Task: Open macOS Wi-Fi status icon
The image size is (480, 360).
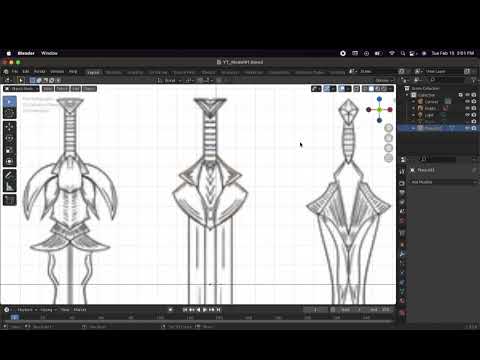Action: (392, 53)
